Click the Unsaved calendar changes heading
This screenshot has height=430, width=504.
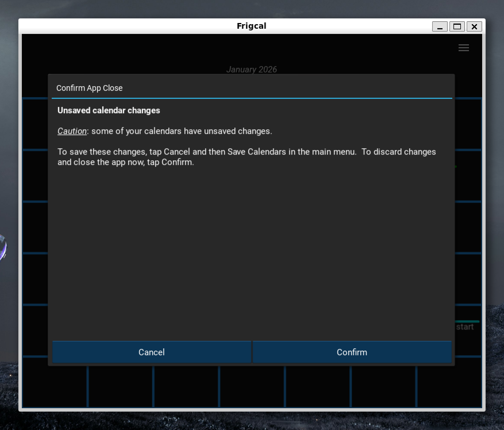109,110
